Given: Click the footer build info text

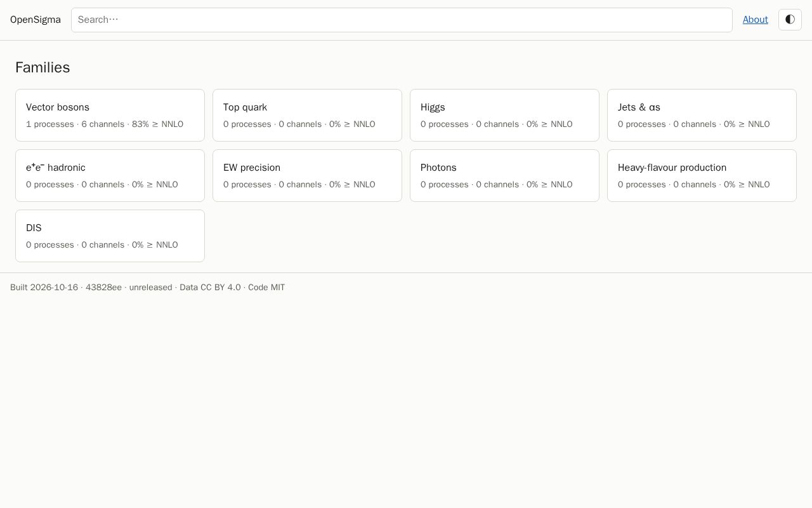Looking at the screenshot, I should tap(147, 288).
